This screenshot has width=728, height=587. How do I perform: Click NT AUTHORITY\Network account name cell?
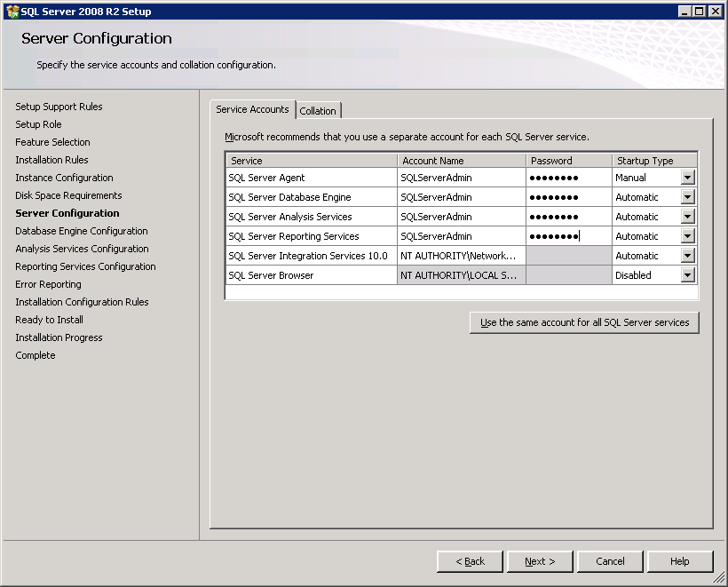coord(462,256)
